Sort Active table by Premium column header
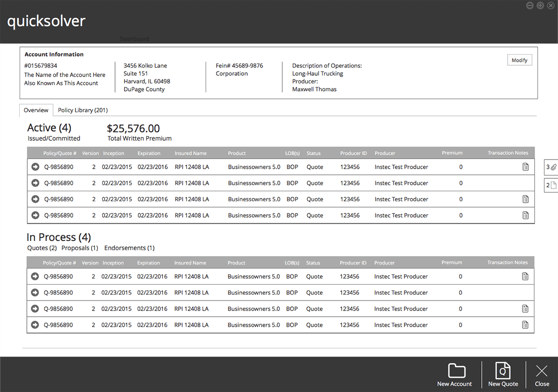 coord(452,153)
